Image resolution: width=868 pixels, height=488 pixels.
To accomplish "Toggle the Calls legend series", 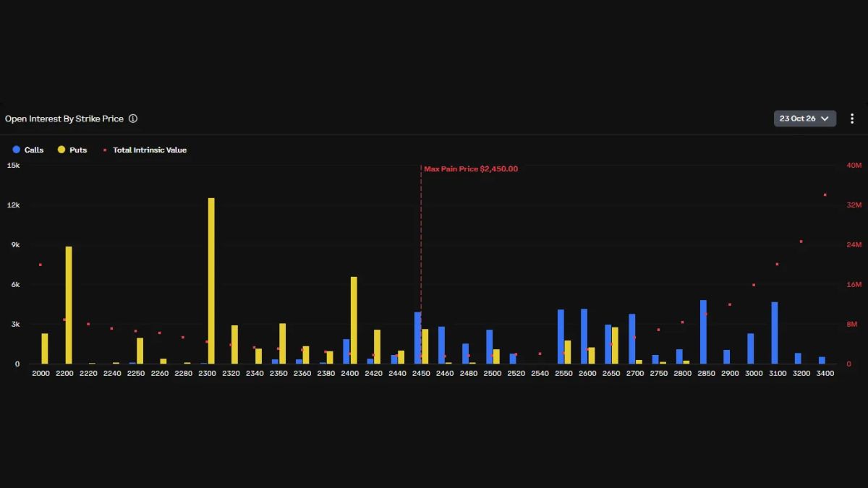I will pyautogui.click(x=28, y=150).
